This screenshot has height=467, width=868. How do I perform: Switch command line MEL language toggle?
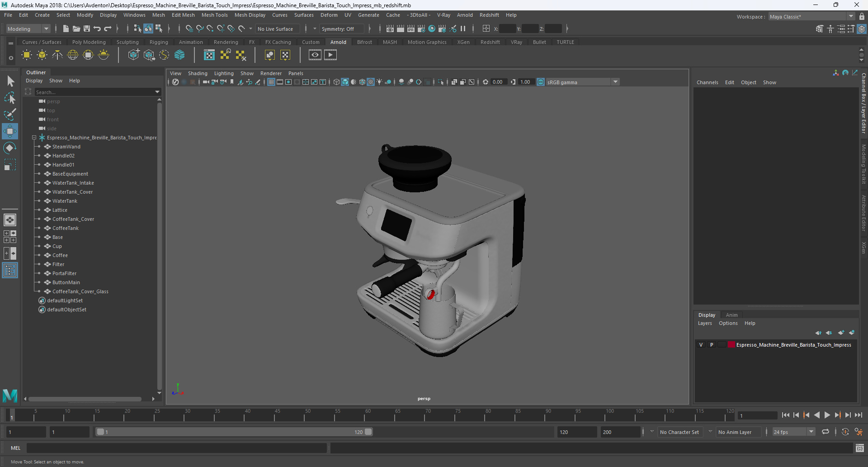pos(16,448)
